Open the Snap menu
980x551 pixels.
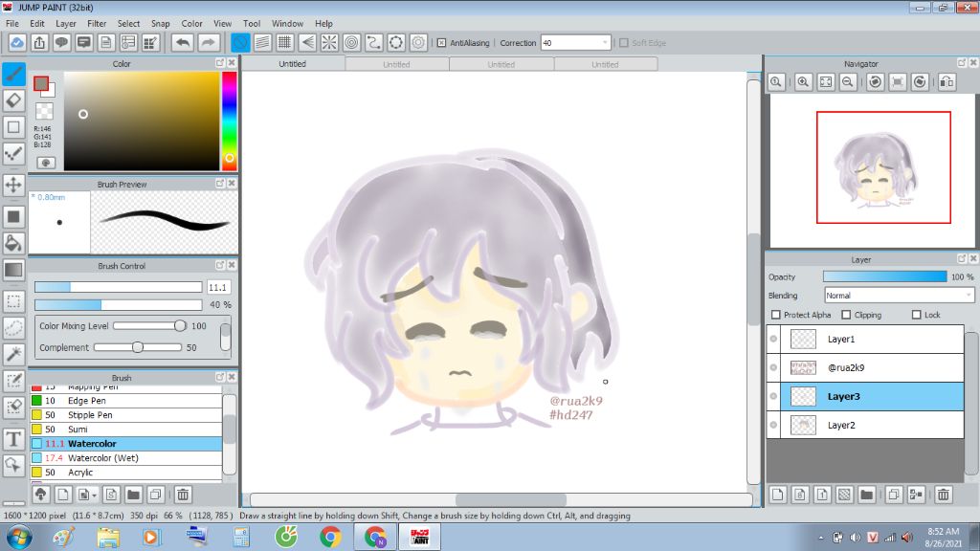160,23
